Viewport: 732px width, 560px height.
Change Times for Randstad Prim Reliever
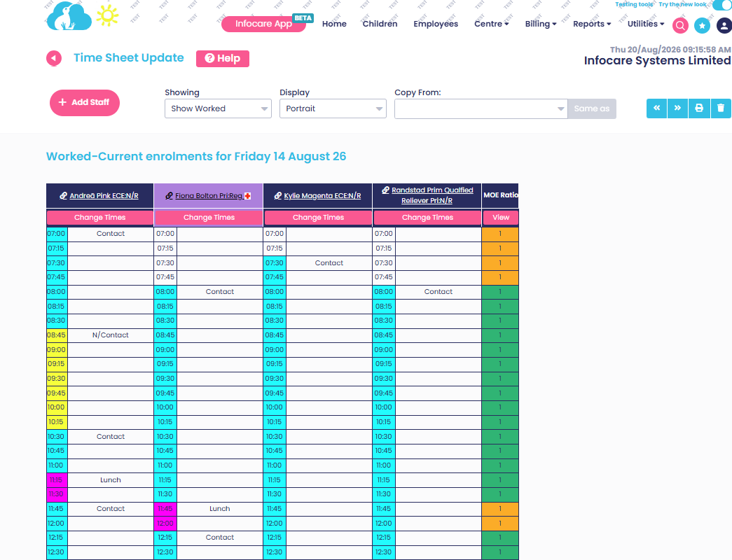[x=427, y=218]
